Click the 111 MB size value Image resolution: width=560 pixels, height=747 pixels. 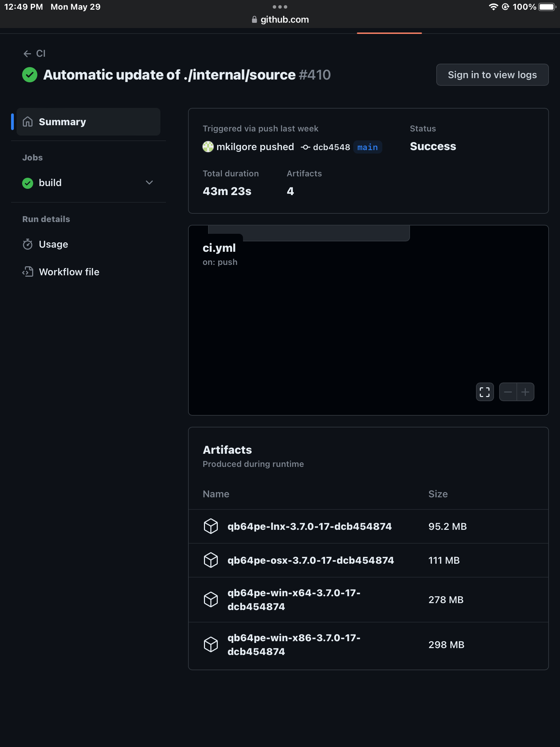[444, 560]
